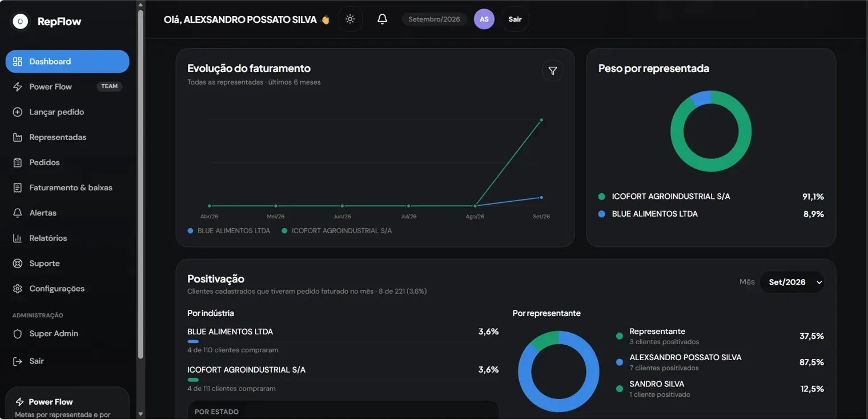Toggle BLUE ALIMENTOS LTDA series in chart legend
This screenshot has width=868, height=419.
[x=229, y=231]
